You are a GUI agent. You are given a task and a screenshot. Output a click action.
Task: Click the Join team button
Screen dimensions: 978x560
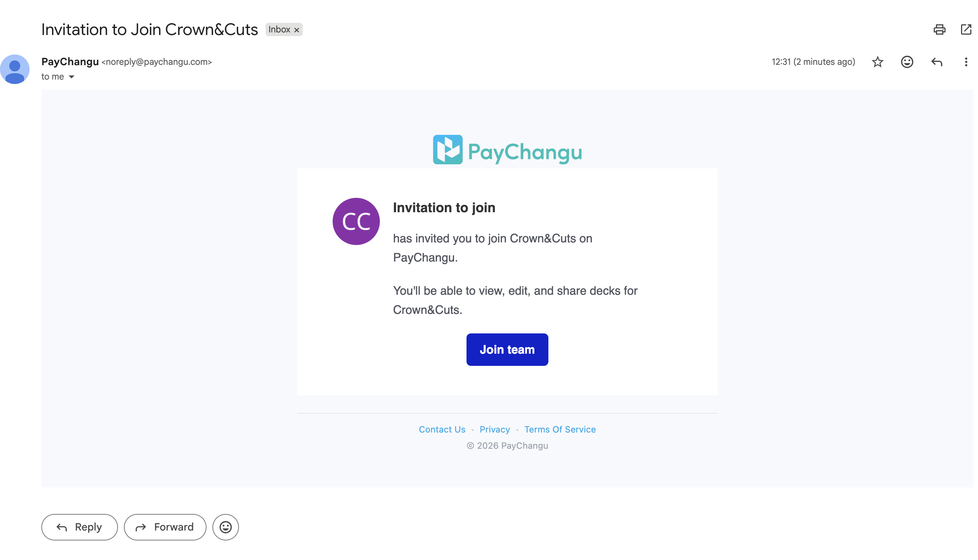pyautogui.click(x=507, y=349)
